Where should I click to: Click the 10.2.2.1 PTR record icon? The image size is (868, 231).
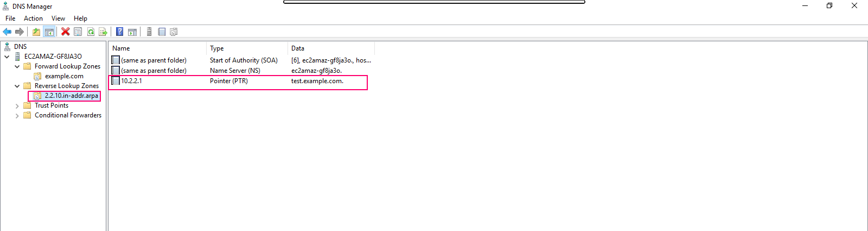[x=116, y=81]
